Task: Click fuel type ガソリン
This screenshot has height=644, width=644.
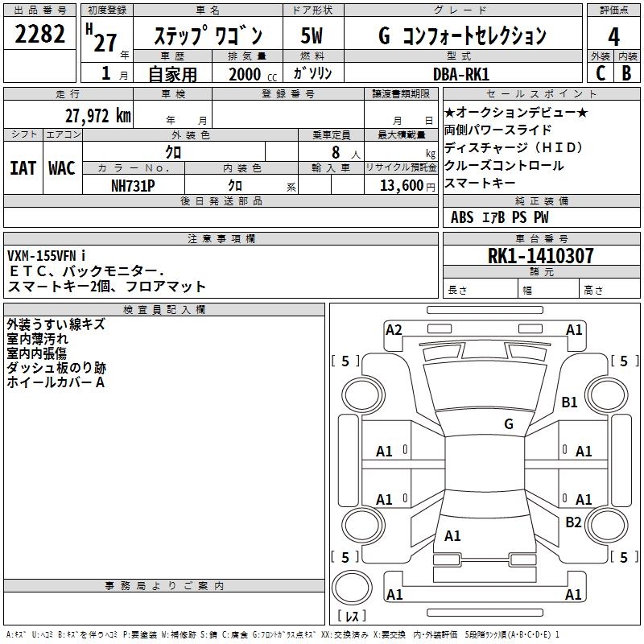Action: (312, 73)
